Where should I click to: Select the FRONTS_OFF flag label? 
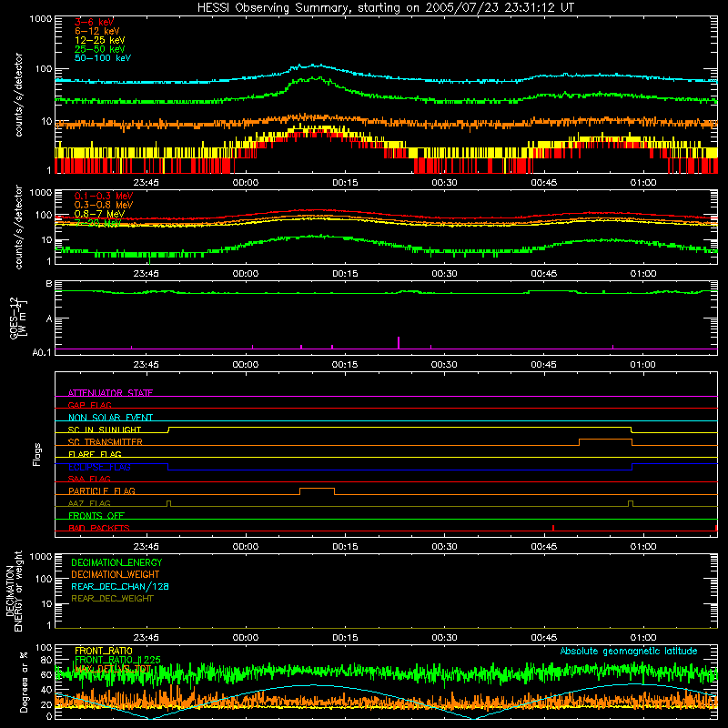point(96,515)
